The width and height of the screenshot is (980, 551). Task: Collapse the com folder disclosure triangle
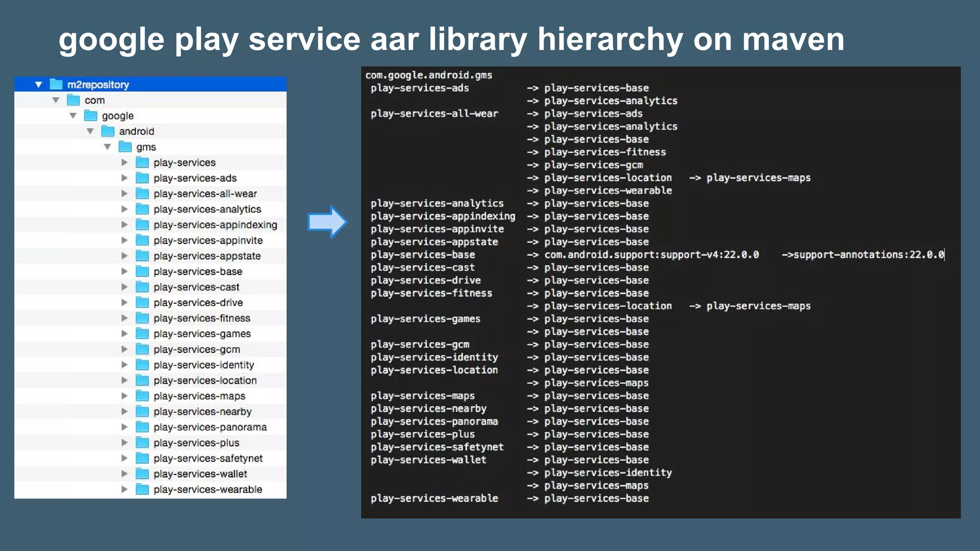pos(56,100)
